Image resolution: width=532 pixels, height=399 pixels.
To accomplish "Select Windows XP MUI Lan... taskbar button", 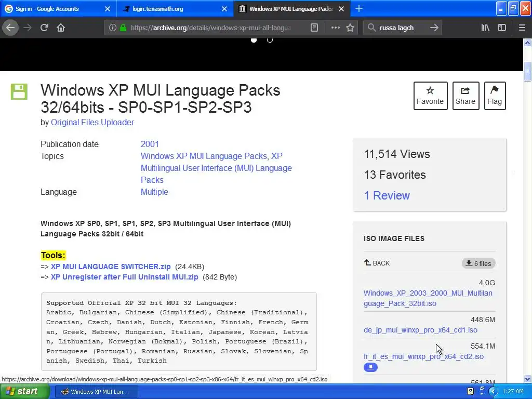I will [96, 392].
